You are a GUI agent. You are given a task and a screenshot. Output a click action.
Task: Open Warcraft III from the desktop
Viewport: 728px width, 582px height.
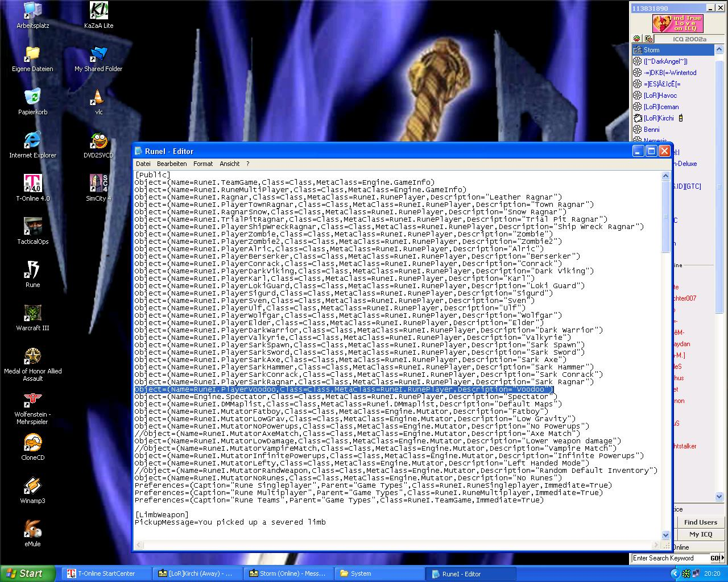(32, 313)
